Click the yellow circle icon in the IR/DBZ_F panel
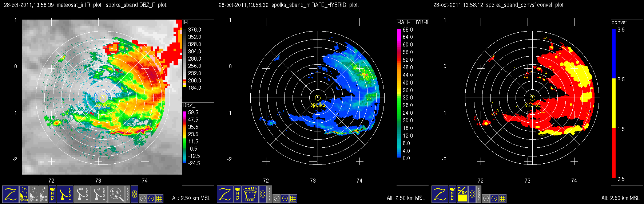 (x=151, y=199)
